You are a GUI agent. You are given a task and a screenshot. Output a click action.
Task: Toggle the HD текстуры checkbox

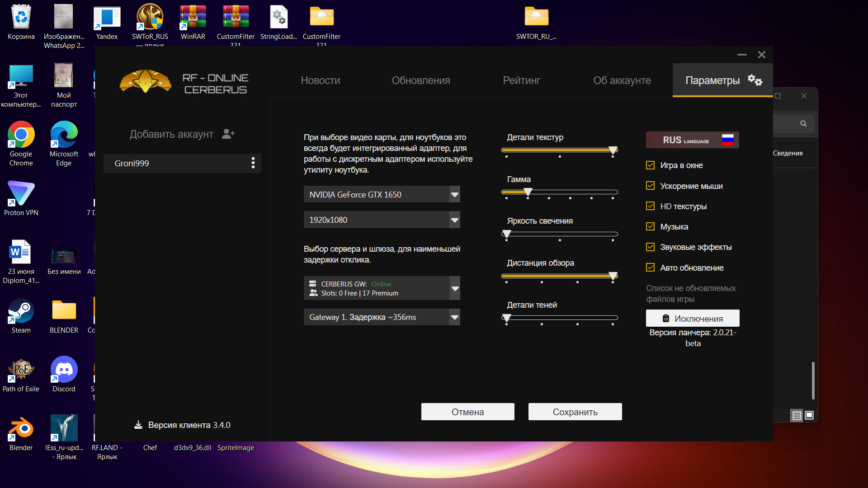point(650,206)
